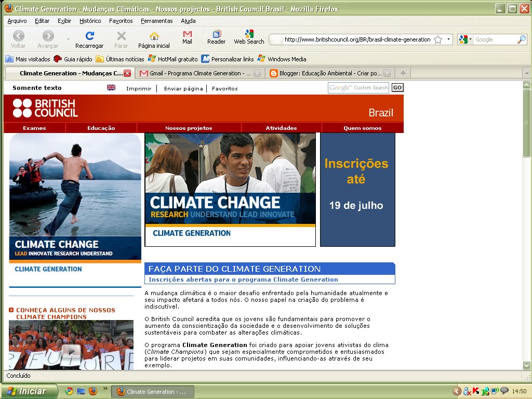Click the UK flag language icon
This screenshot has height=399, width=532.
coord(111,87)
